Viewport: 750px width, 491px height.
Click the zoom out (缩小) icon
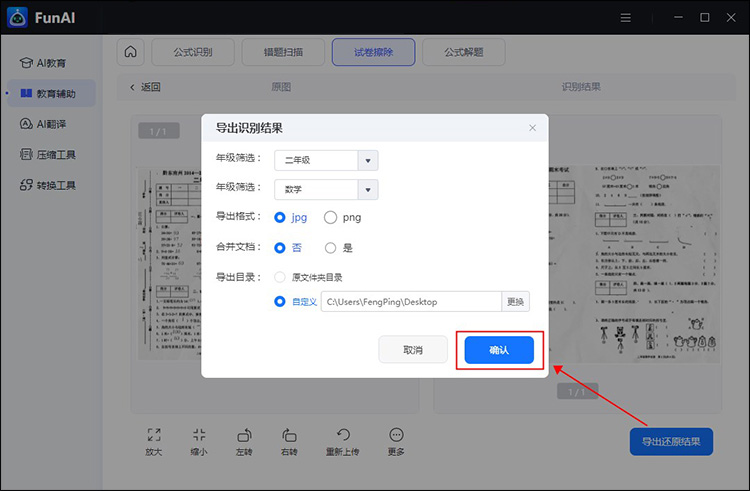(x=199, y=435)
